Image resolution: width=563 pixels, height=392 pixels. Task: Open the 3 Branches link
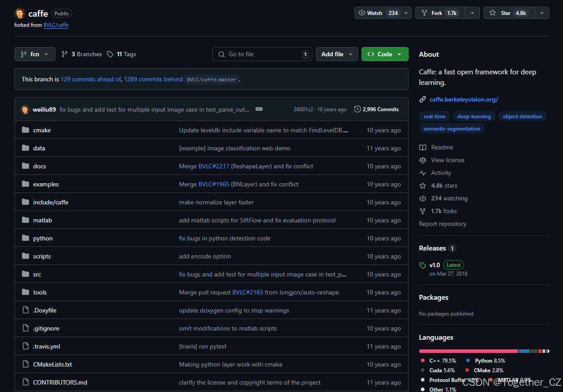coord(82,54)
